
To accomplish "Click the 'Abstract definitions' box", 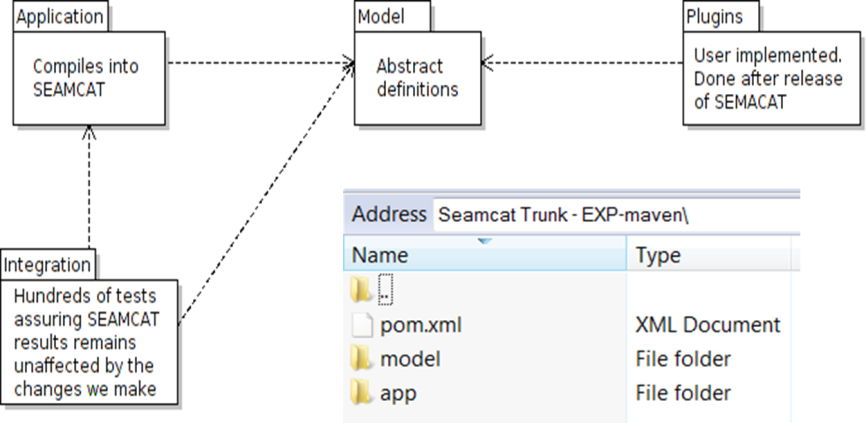I will (418, 78).
